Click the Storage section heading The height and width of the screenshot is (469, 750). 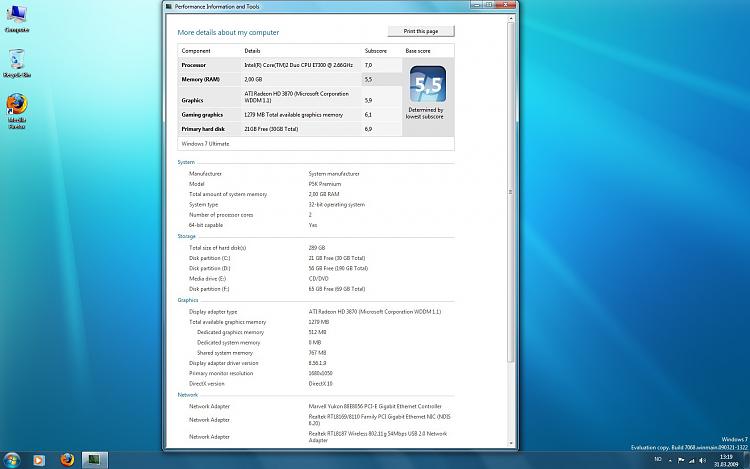[187, 236]
